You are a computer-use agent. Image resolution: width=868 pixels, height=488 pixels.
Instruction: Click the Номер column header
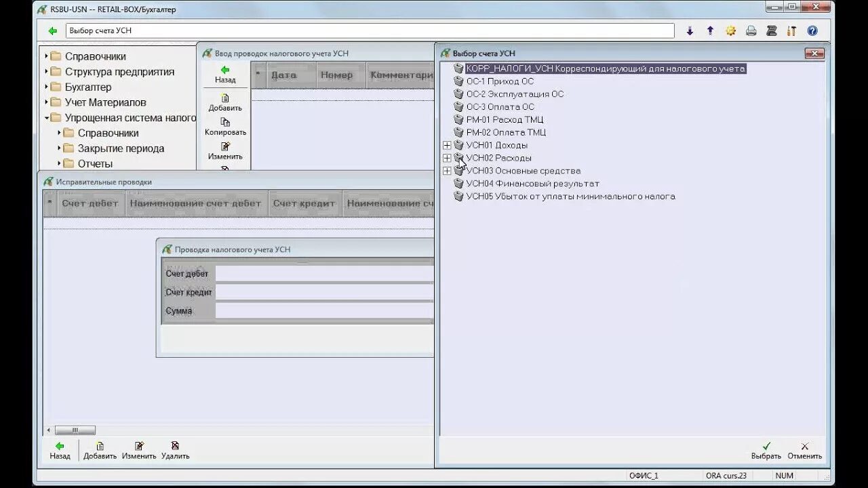[x=341, y=75]
